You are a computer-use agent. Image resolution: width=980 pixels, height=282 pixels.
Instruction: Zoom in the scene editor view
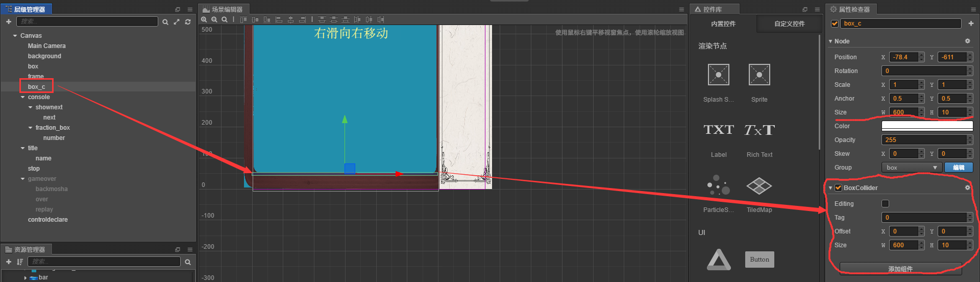204,19
